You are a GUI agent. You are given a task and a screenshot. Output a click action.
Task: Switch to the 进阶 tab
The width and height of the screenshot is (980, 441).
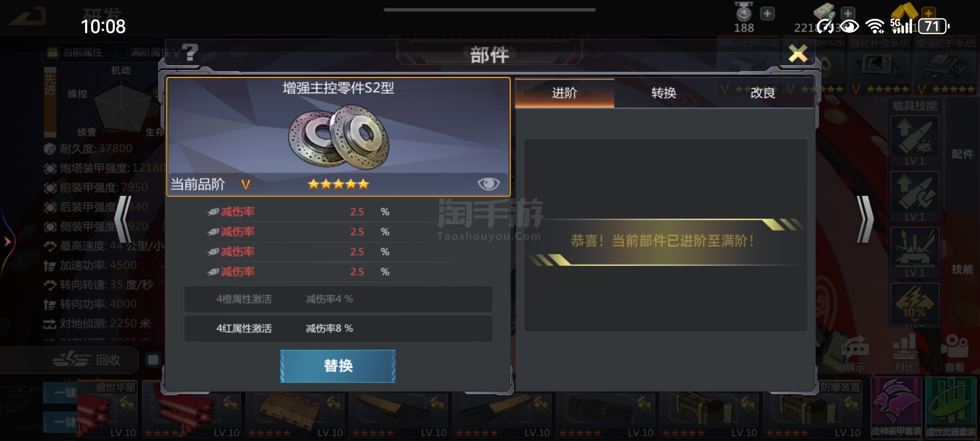click(565, 93)
